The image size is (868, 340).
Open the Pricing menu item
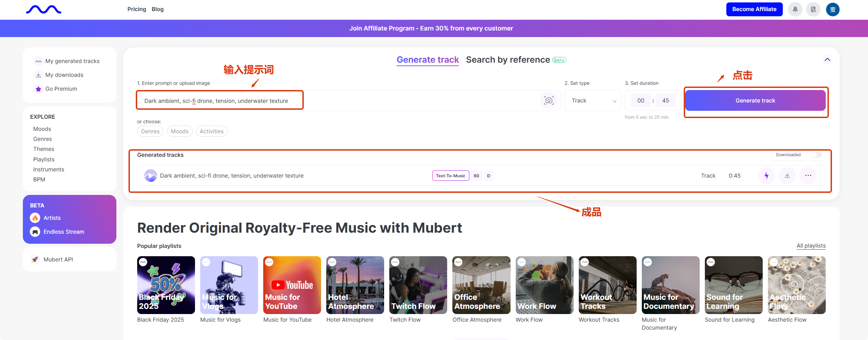[136, 9]
